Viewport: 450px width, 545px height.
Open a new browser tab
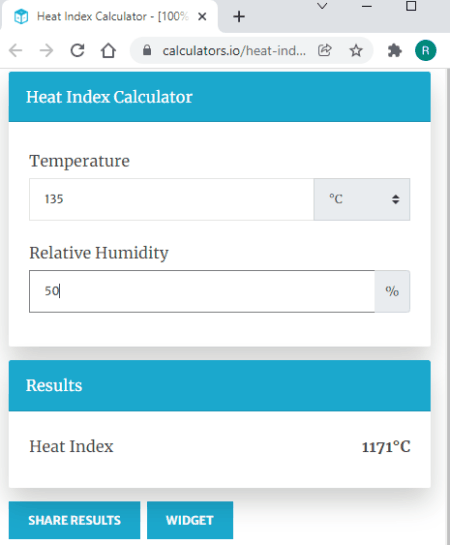point(239,16)
